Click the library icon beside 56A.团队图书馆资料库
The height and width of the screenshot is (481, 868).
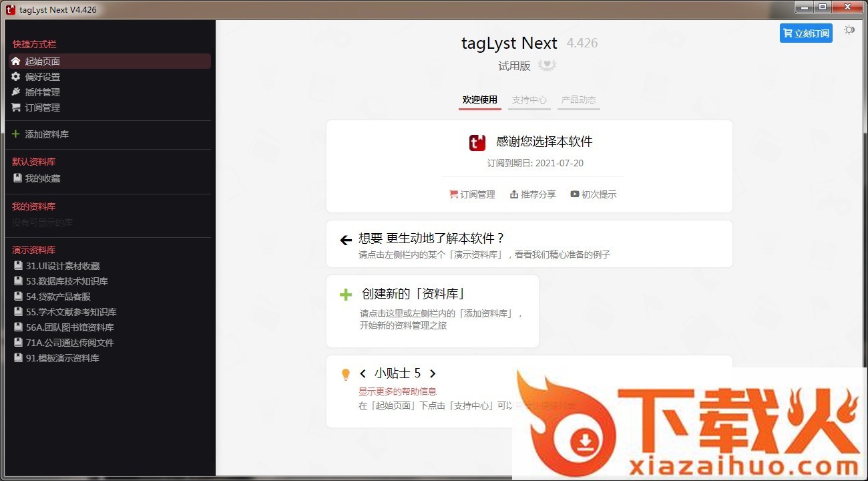(18, 327)
